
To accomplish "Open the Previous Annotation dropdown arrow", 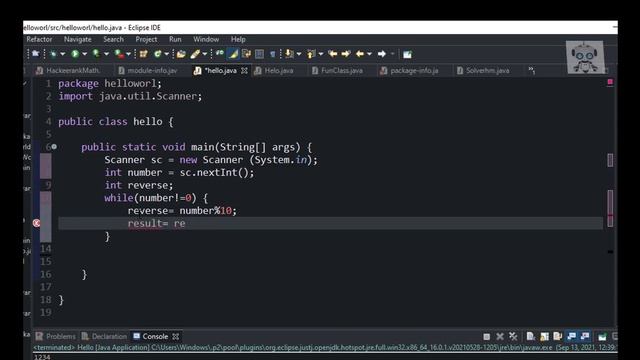I will coord(321,54).
